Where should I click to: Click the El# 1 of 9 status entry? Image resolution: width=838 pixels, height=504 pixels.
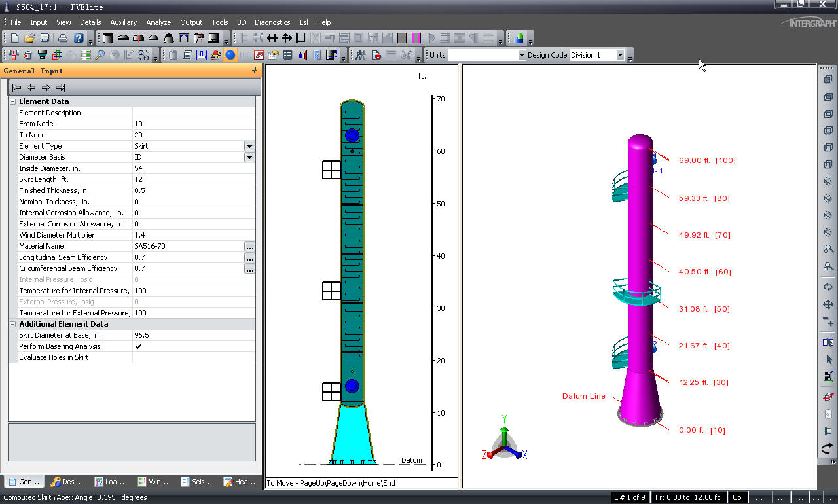629,497
